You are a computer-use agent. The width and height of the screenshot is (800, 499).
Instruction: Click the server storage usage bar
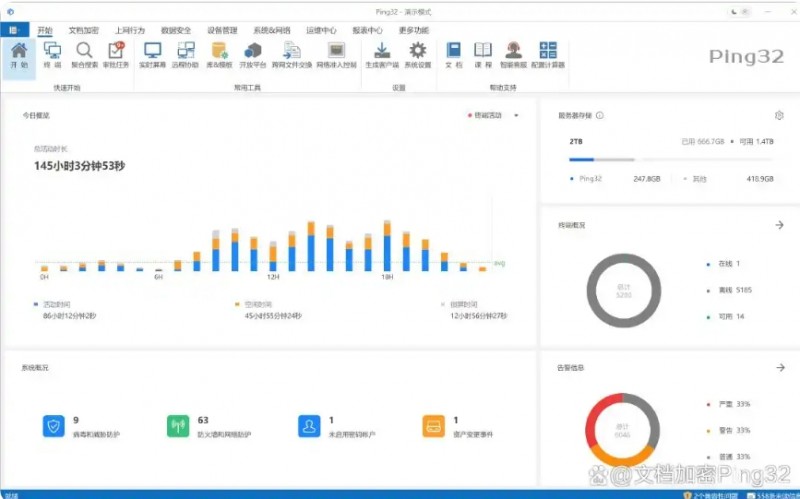601,159
